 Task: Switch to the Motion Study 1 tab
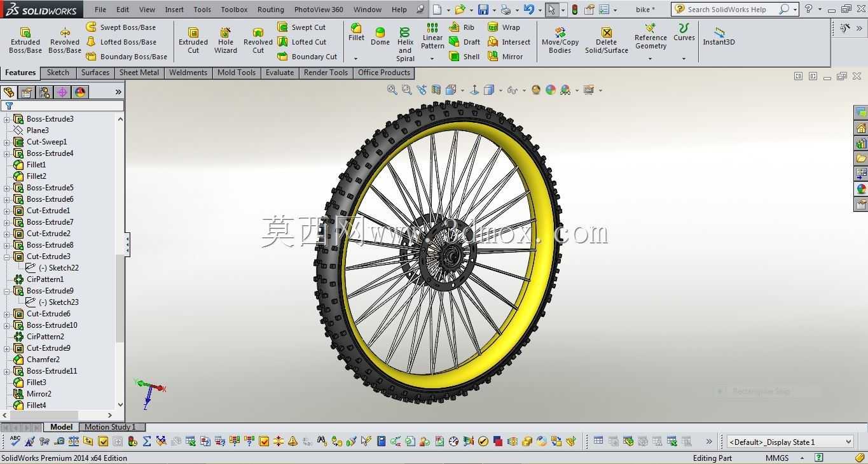[111, 427]
